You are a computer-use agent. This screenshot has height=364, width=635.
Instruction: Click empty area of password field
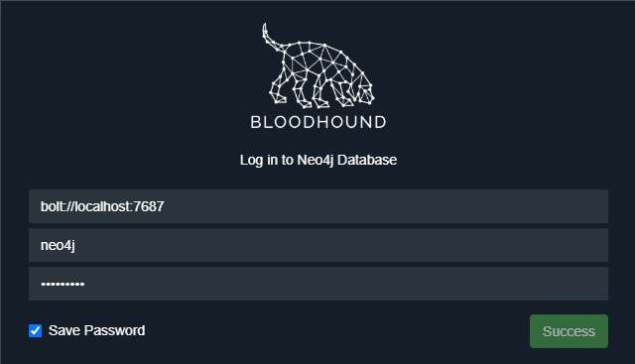344,284
